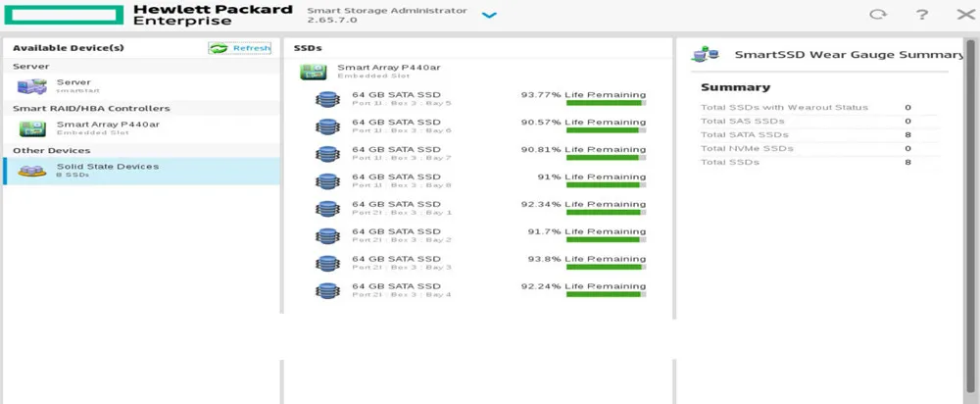Open help with the question mark icon
Screen dimensions: 980x404
[922, 15]
